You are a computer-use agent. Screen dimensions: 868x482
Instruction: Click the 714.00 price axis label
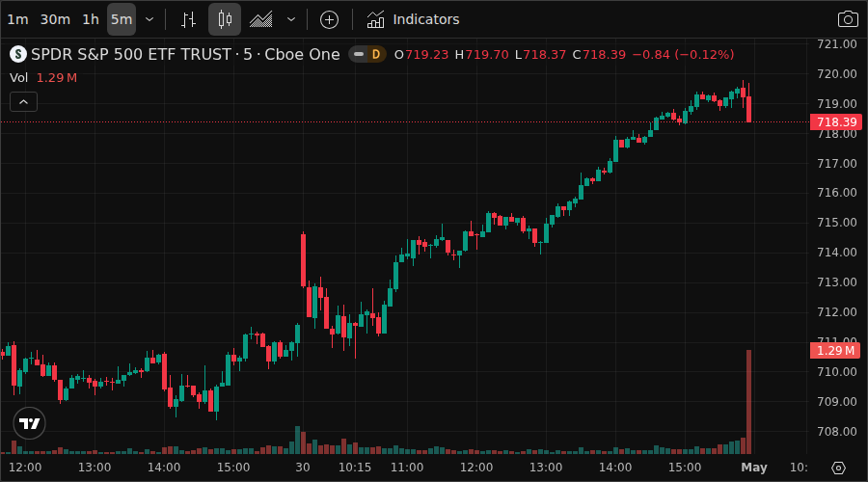pos(837,253)
